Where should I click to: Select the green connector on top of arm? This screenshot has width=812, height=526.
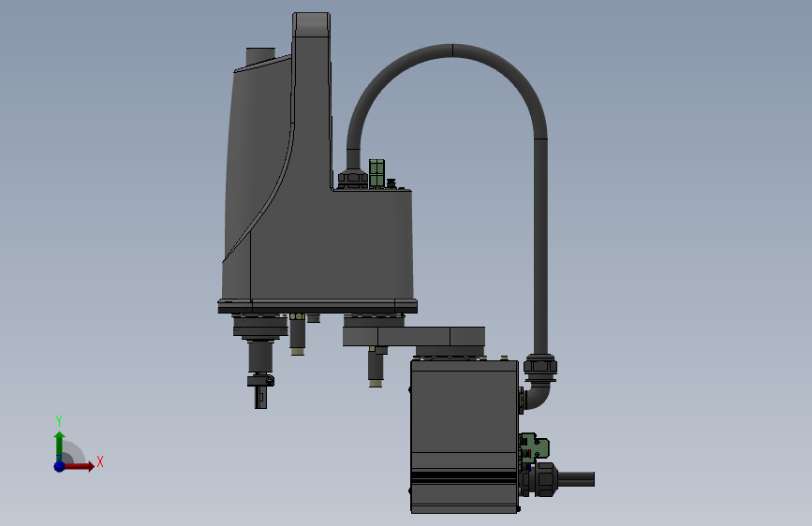coord(376,173)
